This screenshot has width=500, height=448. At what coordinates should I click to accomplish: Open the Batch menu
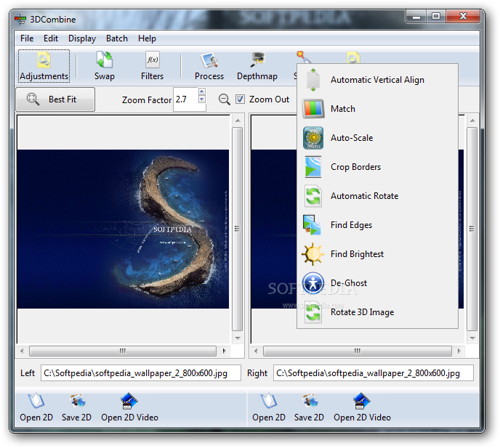point(117,38)
